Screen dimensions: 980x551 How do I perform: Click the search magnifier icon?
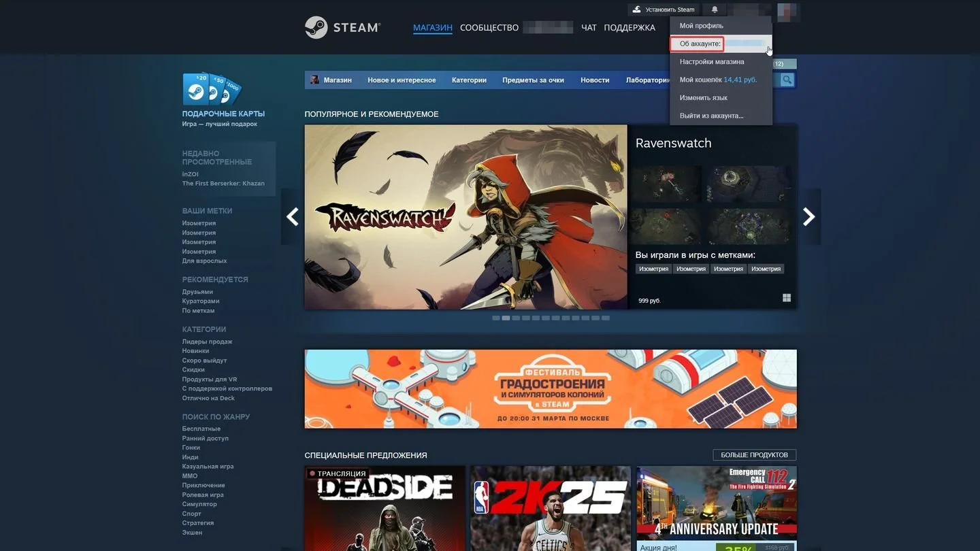coord(787,80)
